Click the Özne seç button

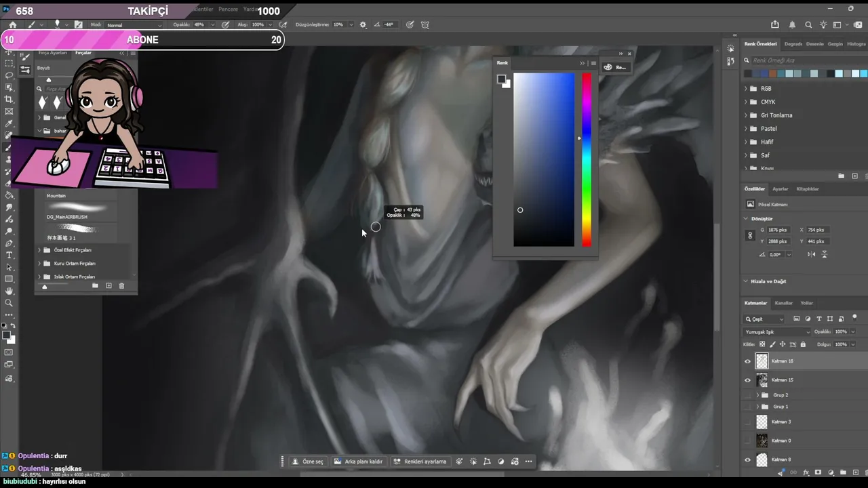coord(308,462)
